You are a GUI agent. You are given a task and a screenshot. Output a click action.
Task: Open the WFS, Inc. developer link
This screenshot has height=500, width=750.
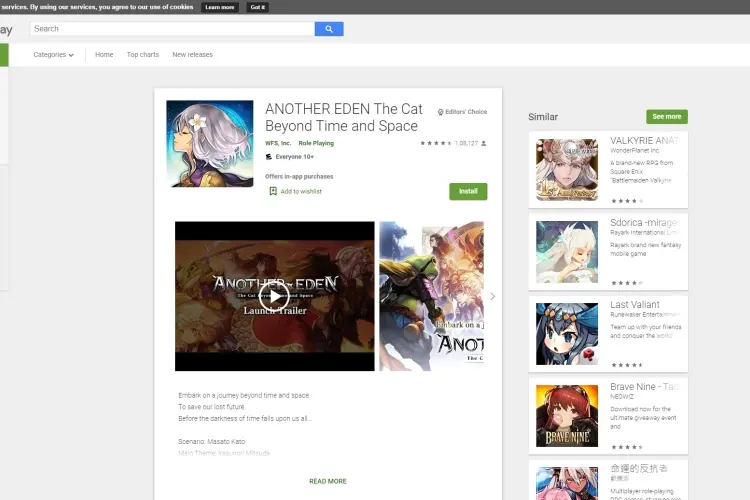coord(278,143)
